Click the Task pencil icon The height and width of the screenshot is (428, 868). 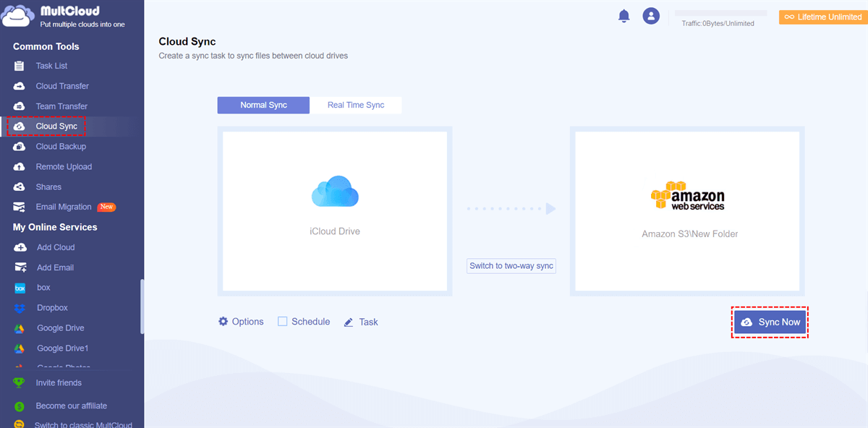[x=349, y=322]
